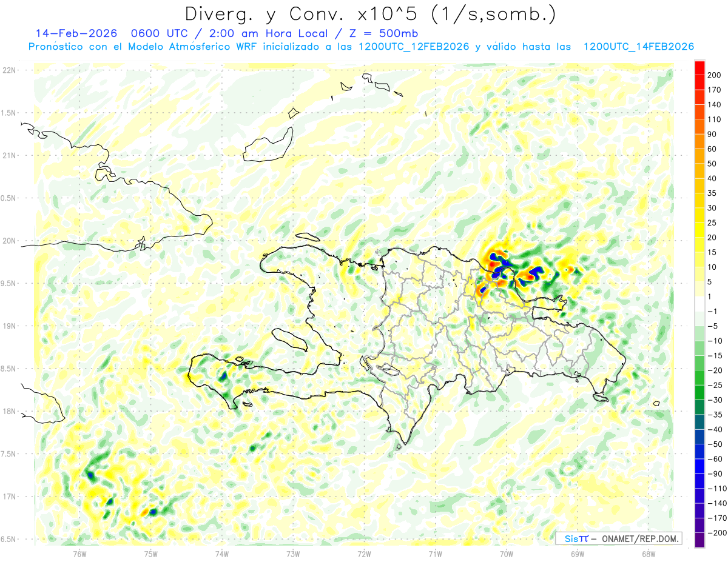Click the 19N latitude label
Screen dimensions: 728x562
coord(9,326)
